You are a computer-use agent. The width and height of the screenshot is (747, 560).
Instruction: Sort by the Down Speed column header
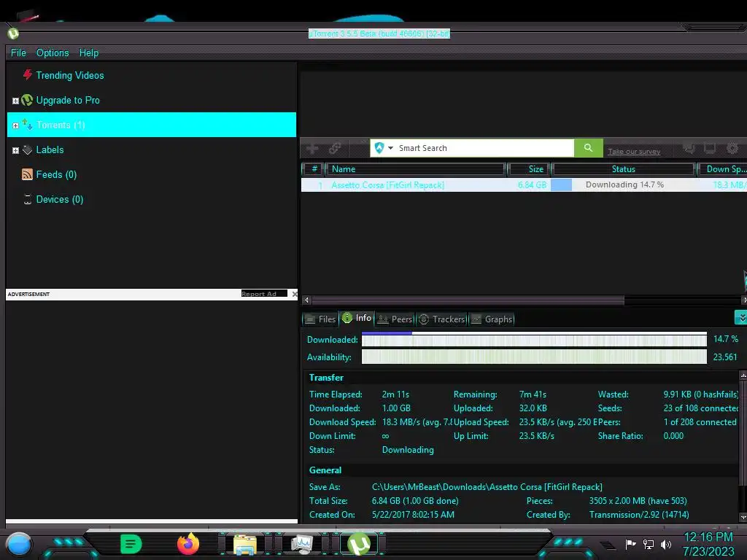point(722,169)
